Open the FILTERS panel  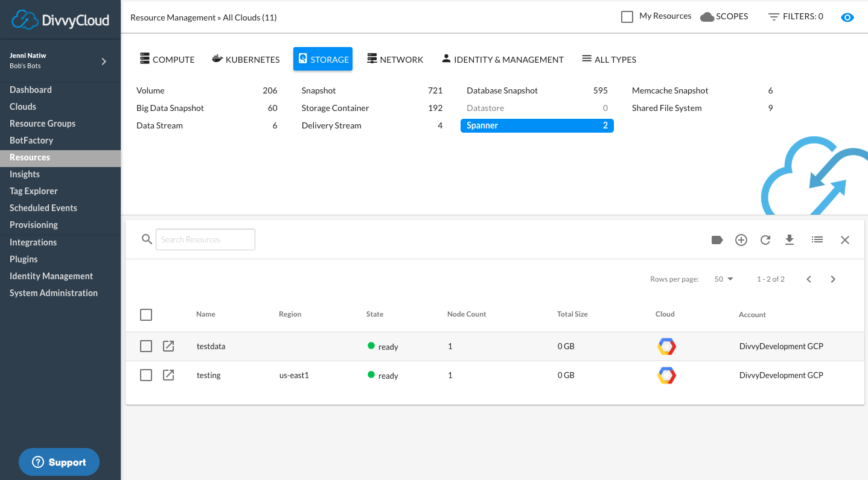tap(796, 17)
